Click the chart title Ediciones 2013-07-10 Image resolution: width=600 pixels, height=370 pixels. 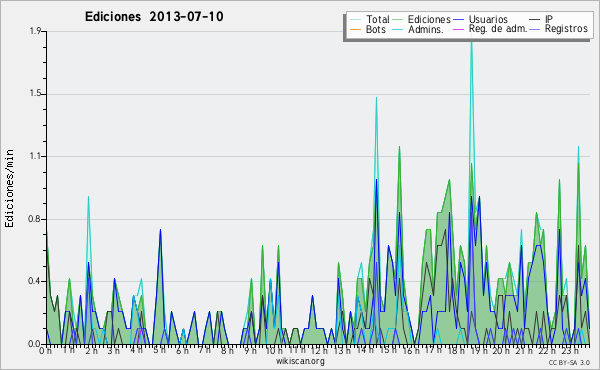[x=154, y=16]
